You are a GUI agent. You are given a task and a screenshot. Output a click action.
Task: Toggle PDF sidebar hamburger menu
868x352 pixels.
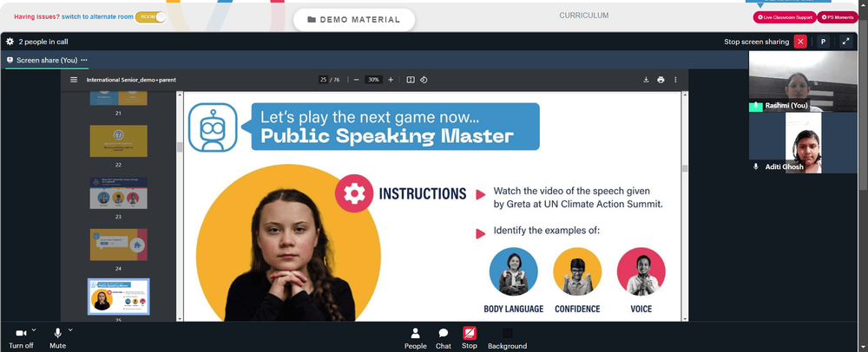[x=74, y=80]
